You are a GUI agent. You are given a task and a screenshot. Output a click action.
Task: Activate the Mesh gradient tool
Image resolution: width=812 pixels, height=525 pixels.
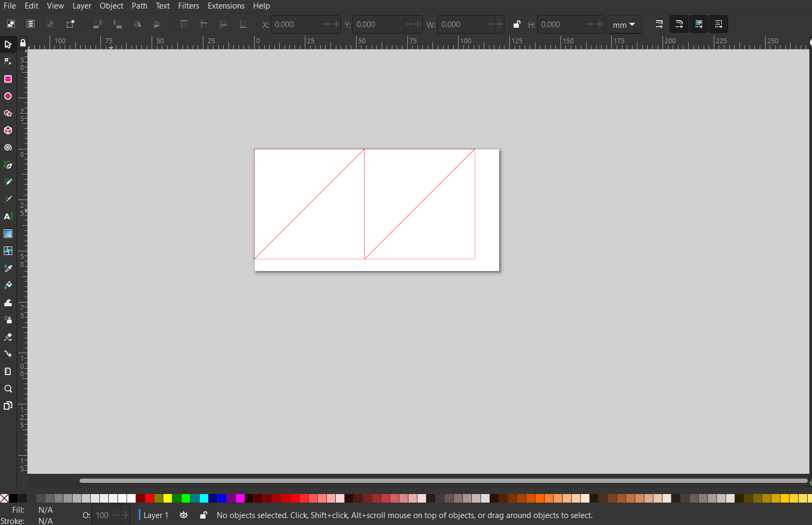pos(8,251)
